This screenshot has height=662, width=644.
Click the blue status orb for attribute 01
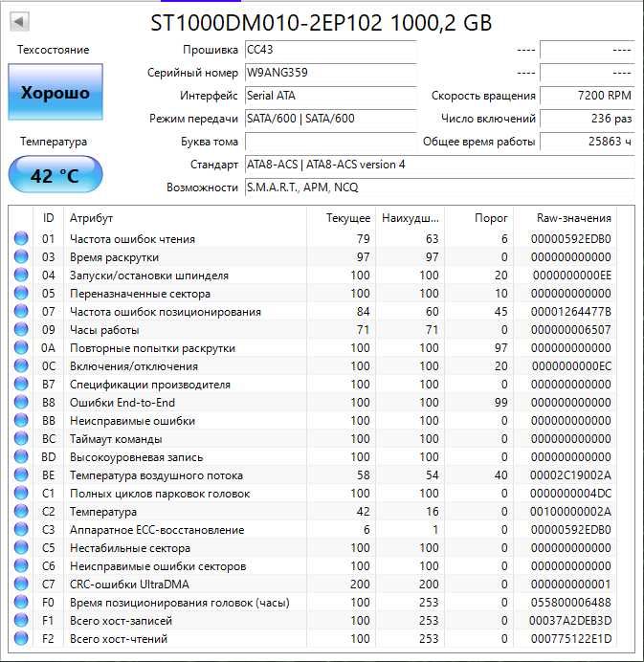[21, 238]
